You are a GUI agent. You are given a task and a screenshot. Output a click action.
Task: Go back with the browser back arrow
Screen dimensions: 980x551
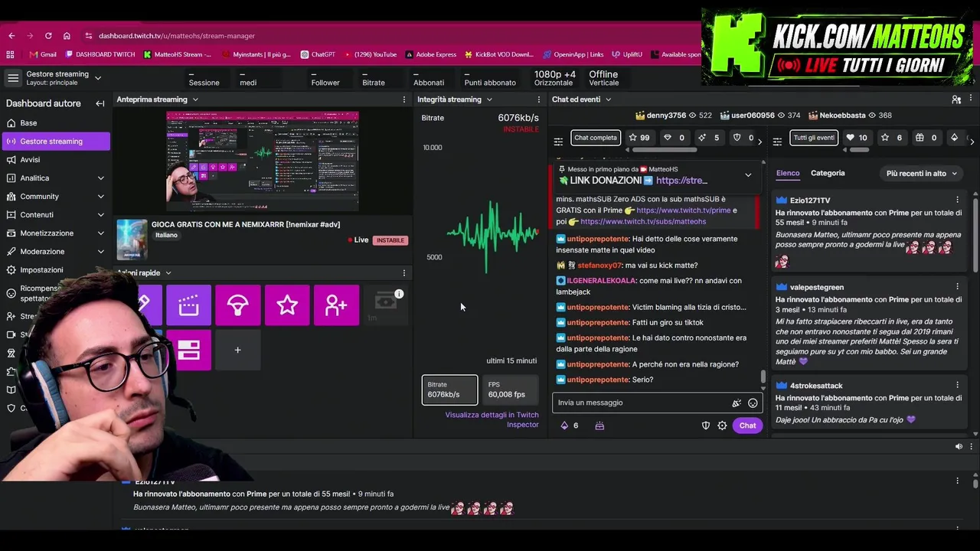(x=11, y=36)
